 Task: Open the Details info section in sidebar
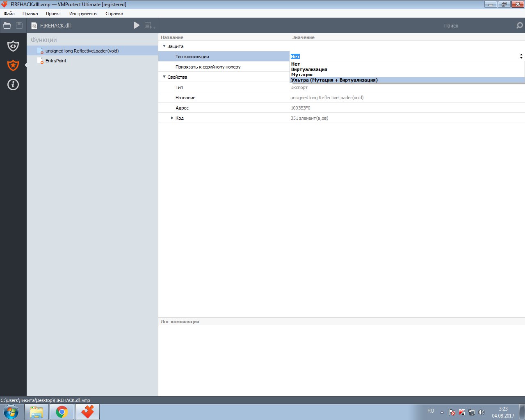click(x=13, y=84)
